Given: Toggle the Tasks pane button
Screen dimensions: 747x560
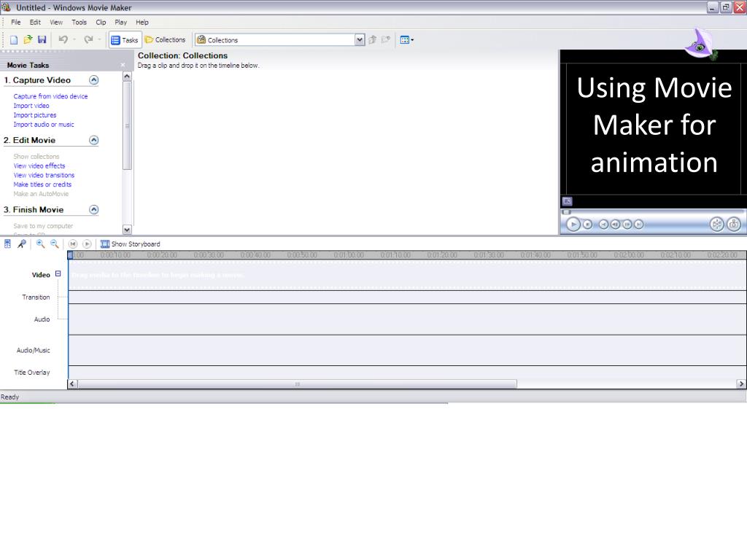Looking at the screenshot, I should tap(125, 40).
